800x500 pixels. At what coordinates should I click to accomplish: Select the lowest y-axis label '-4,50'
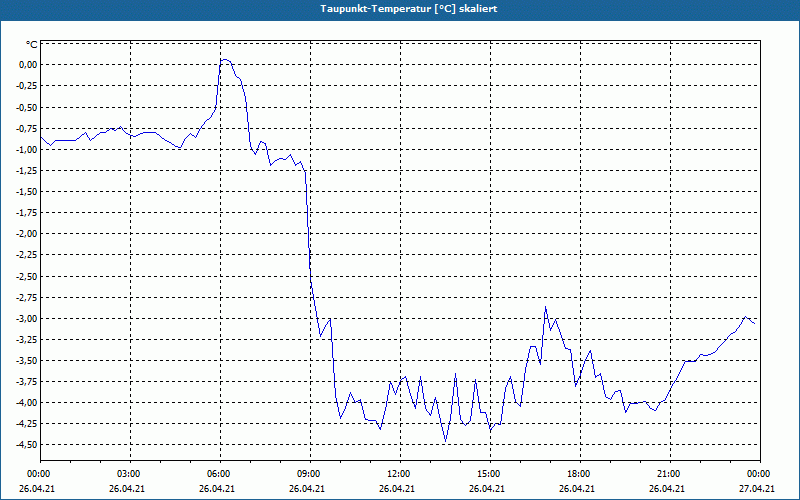pos(27,444)
